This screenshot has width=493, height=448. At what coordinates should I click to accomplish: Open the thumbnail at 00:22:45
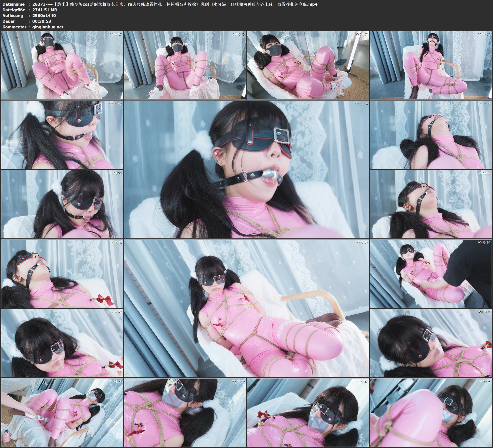tap(431, 343)
